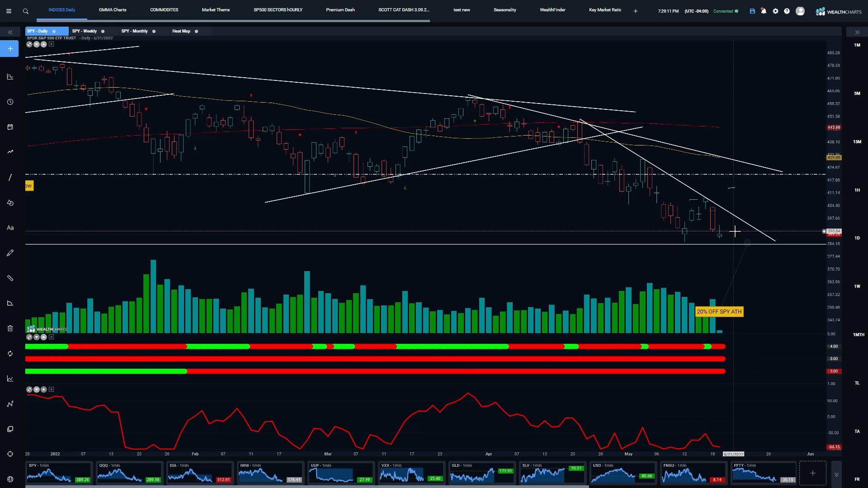
Task: Refresh chart with the reload icon
Action: [x=10, y=353]
